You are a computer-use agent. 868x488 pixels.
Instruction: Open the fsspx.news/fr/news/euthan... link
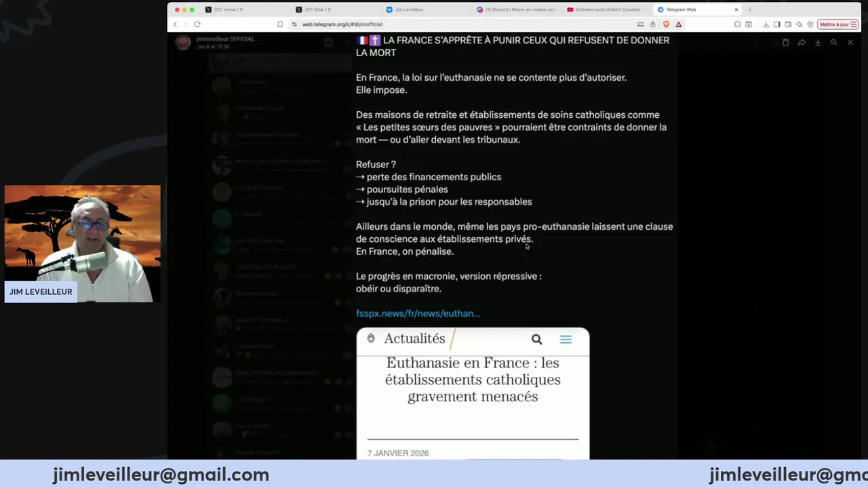tap(418, 313)
